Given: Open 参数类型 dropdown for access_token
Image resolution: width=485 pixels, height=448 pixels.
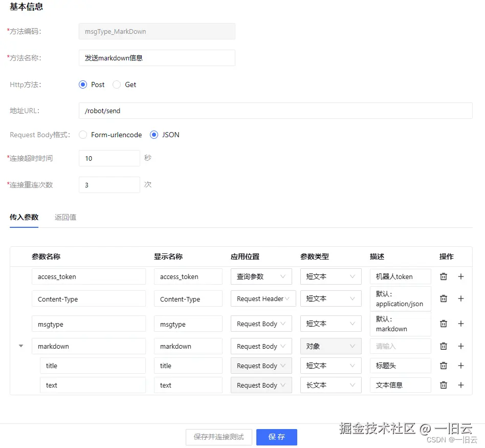Looking at the screenshot, I should click(x=330, y=276).
